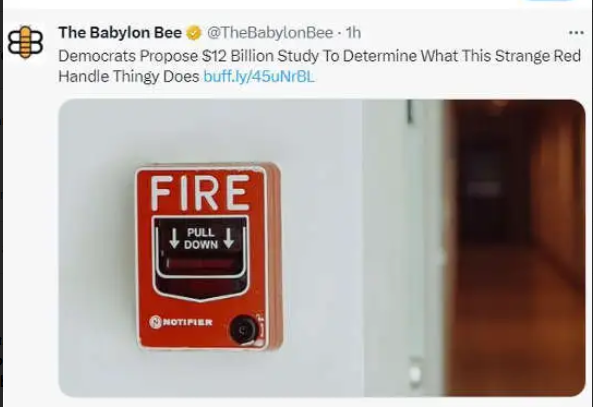
Task: Open the fire alarm photo
Action: [322, 248]
